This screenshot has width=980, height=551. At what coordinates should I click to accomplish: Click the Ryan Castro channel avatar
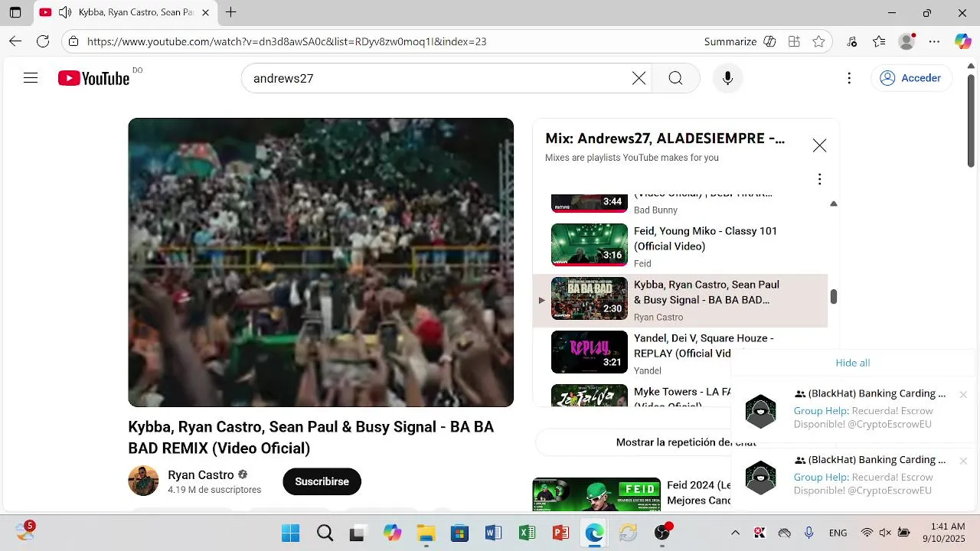click(143, 481)
